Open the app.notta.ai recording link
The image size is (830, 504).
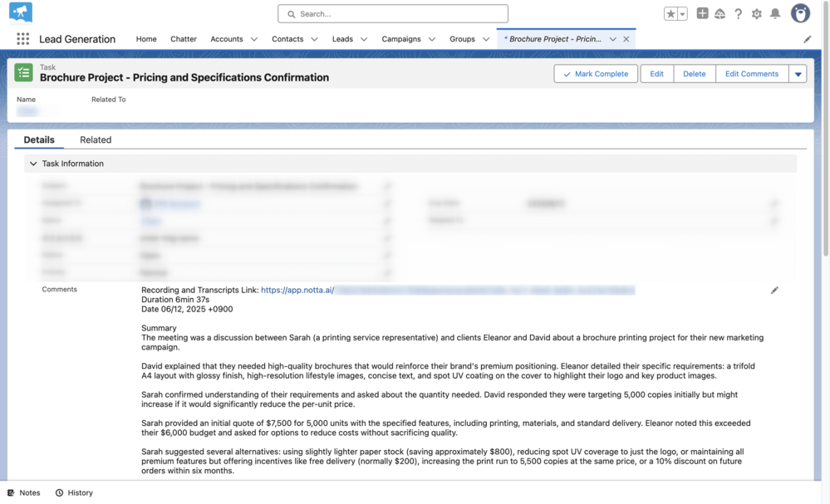(x=297, y=290)
